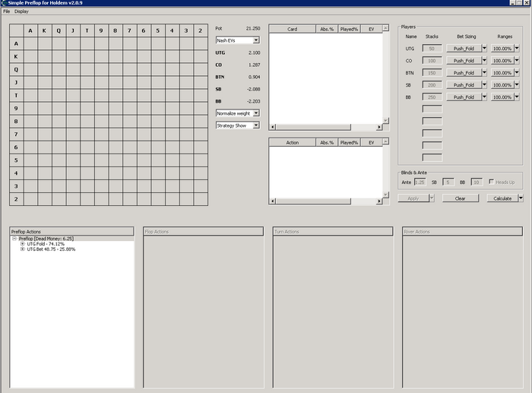Collapse the Preflop Dead Money tree node
The image size is (532, 393).
point(14,239)
